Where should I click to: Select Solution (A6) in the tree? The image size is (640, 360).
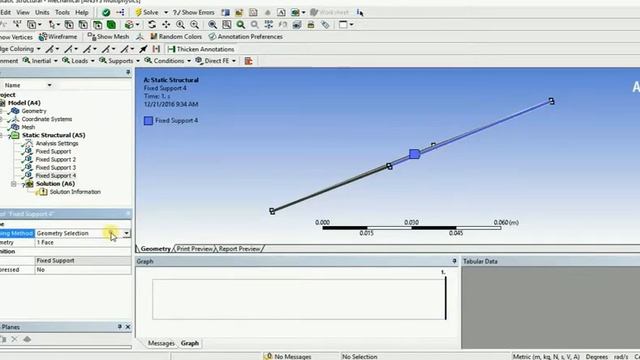pyautogui.click(x=55, y=184)
